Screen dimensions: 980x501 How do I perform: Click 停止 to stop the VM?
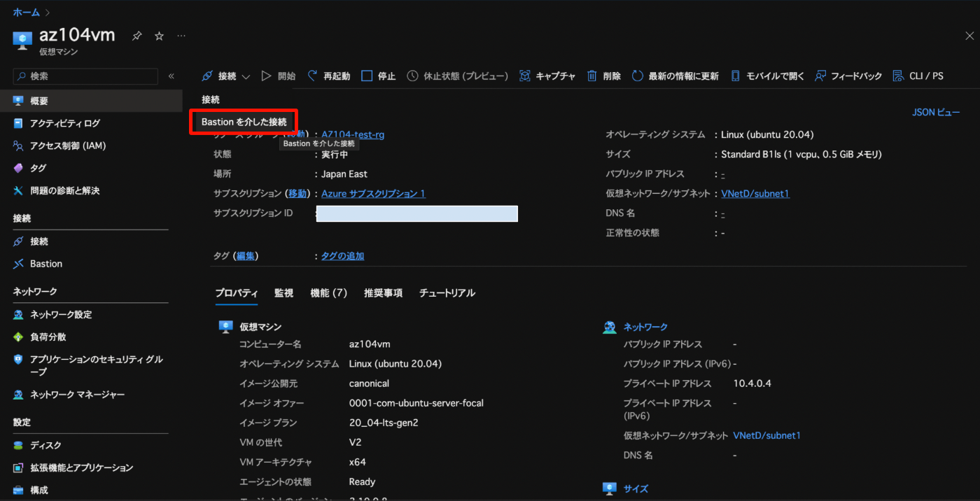(378, 76)
